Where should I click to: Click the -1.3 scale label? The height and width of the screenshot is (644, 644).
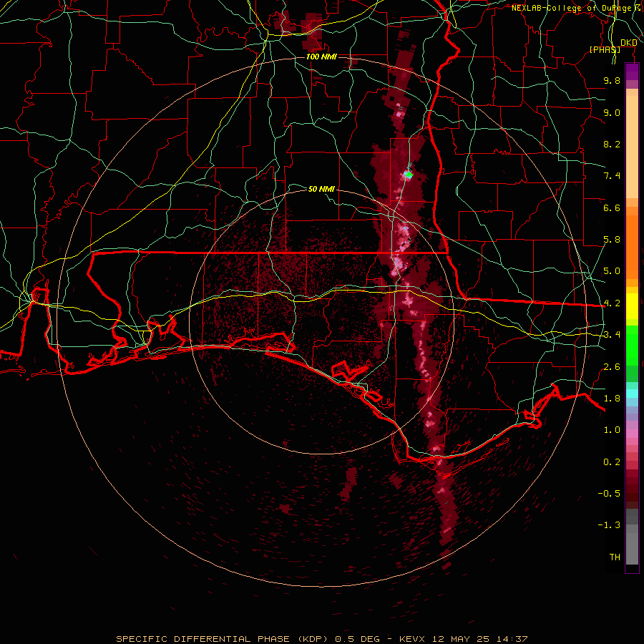pos(609,525)
